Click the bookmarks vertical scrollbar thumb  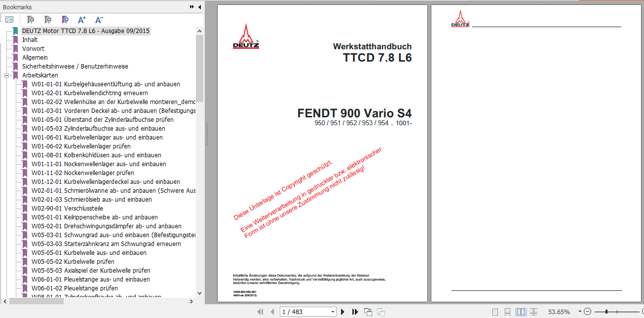click(x=199, y=68)
